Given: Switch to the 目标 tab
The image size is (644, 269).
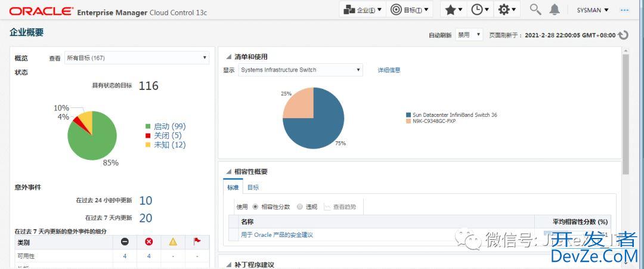Looking at the screenshot, I should pyautogui.click(x=253, y=187).
